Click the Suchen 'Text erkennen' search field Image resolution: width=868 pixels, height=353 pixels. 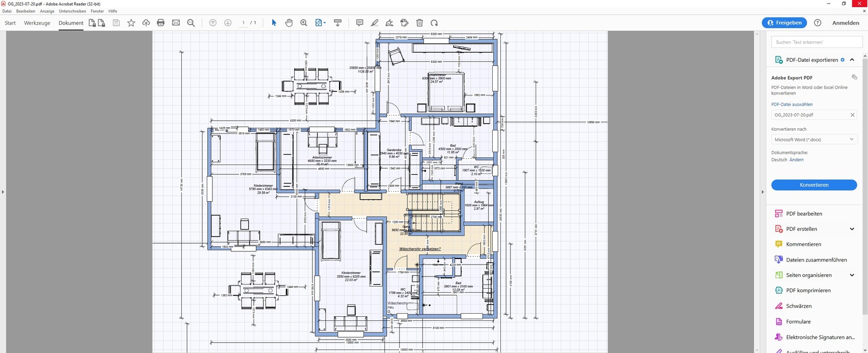pyautogui.click(x=814, y=42)
